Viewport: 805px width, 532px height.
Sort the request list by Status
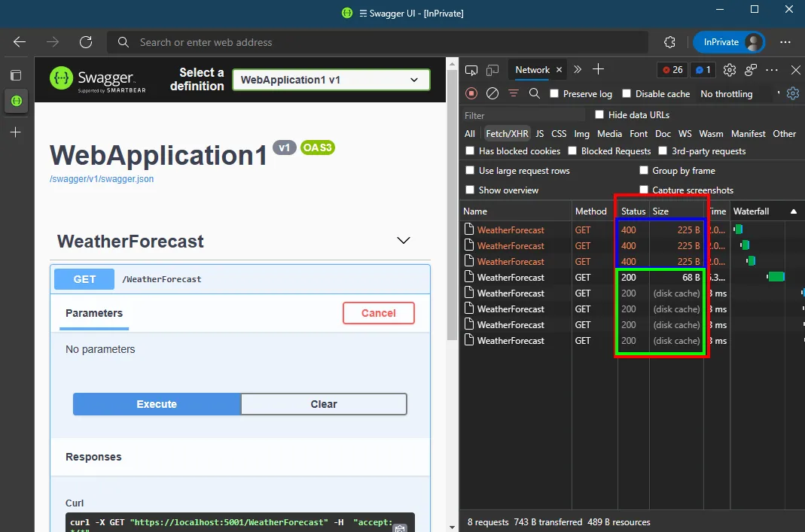(x=633, y=211)
